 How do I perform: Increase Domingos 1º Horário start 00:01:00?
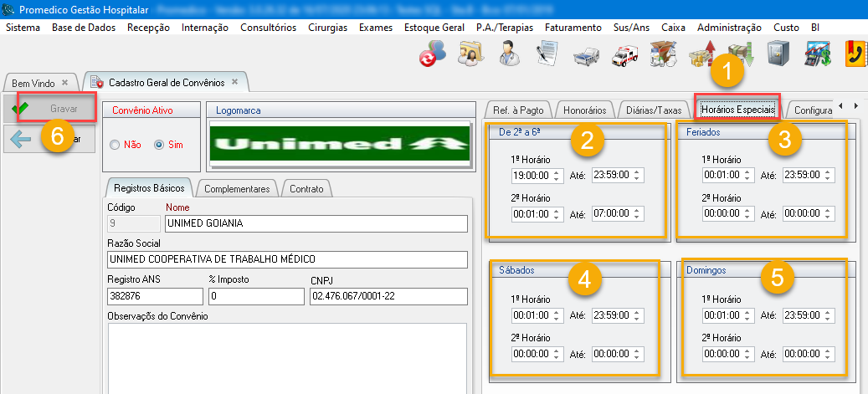747,313
